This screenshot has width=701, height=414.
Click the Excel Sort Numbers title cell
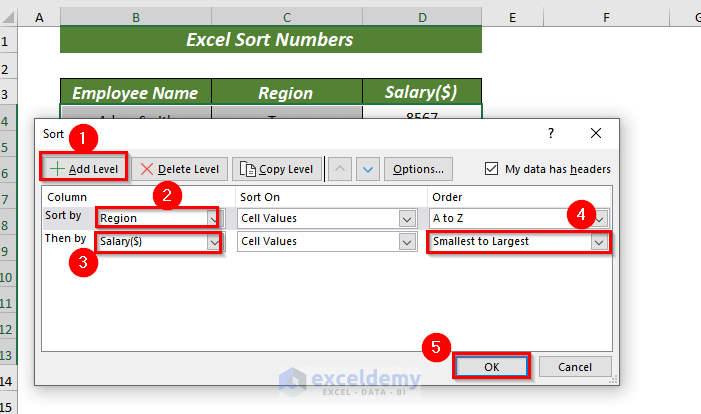point(270,39)
